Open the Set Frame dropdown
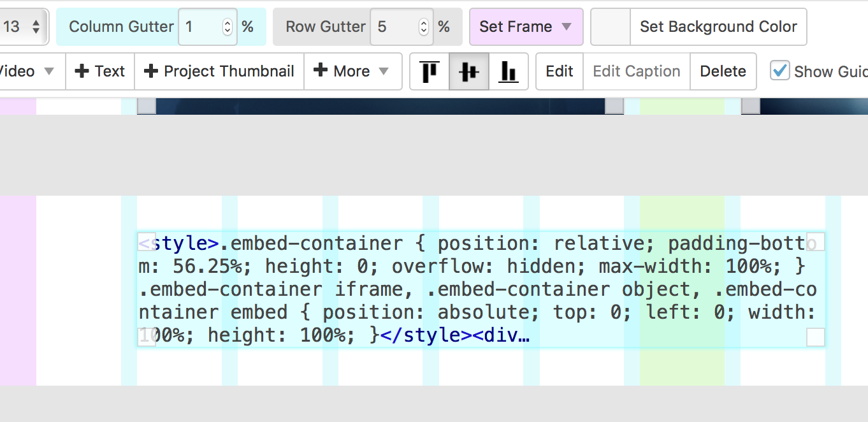Image resolution: width=868 pixels, height=422 pixels. (526, 27)
